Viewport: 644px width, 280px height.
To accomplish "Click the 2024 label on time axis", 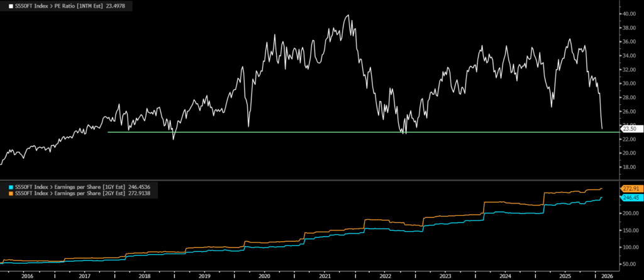I will pyautogui.click(x=504, y=276).
